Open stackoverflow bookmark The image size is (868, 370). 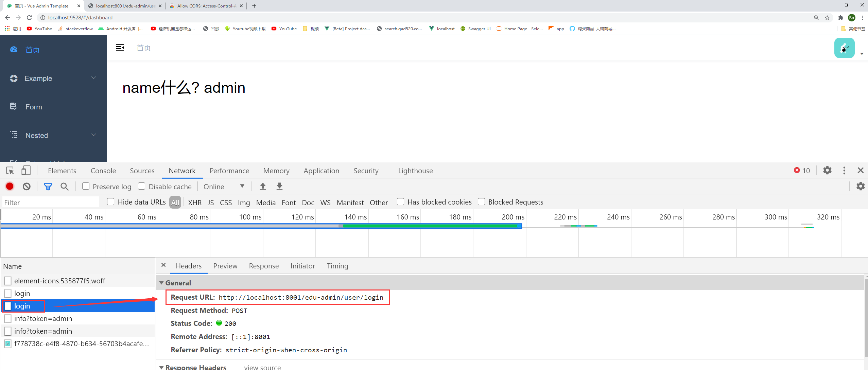coord(75,29)
